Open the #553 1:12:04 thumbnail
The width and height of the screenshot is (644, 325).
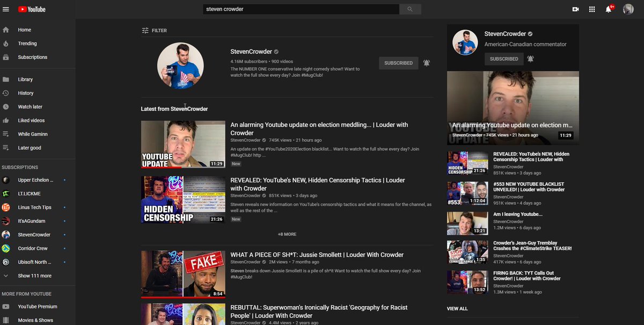467,193
